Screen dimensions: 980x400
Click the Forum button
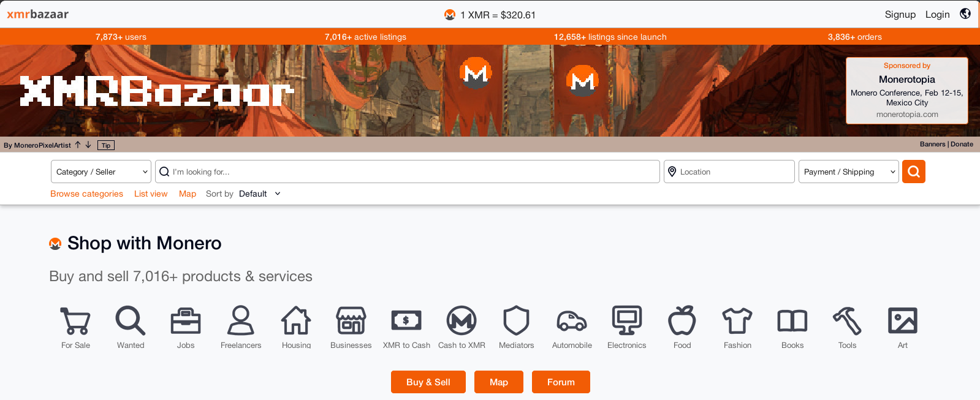(x=561, y=382)
